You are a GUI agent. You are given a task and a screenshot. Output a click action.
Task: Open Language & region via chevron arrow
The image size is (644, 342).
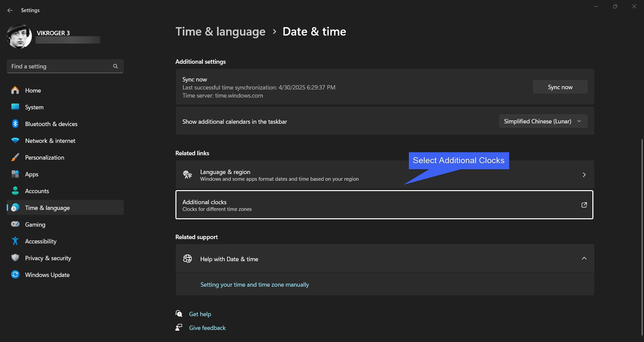coord(584,175)
